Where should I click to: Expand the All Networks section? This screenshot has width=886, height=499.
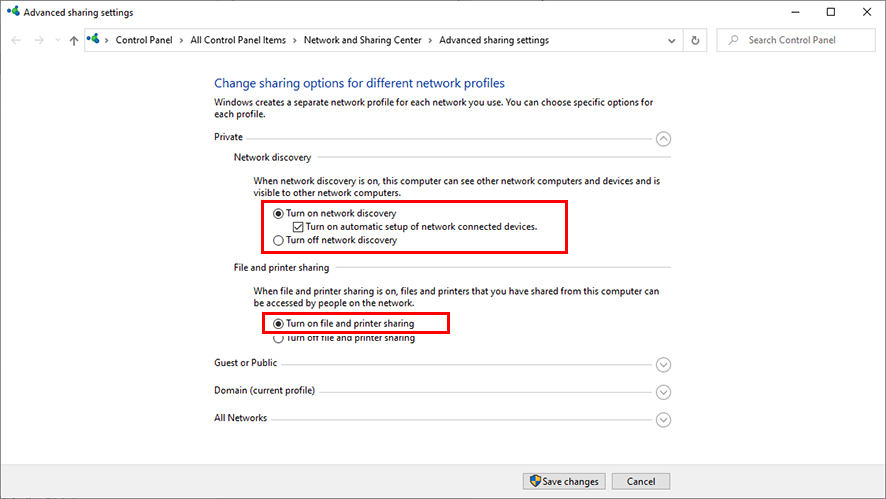tap(663, 420)
